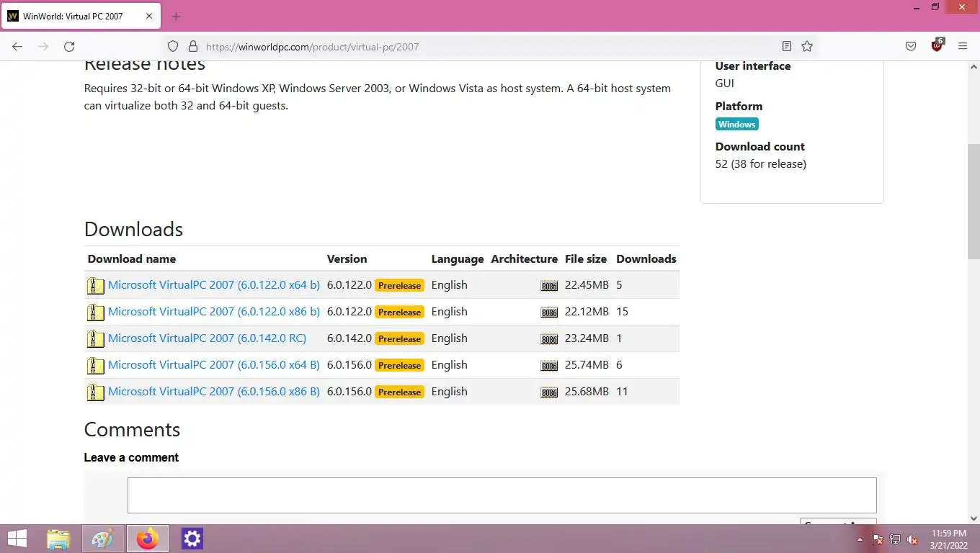Click the Architecture column header

point(524,258)
